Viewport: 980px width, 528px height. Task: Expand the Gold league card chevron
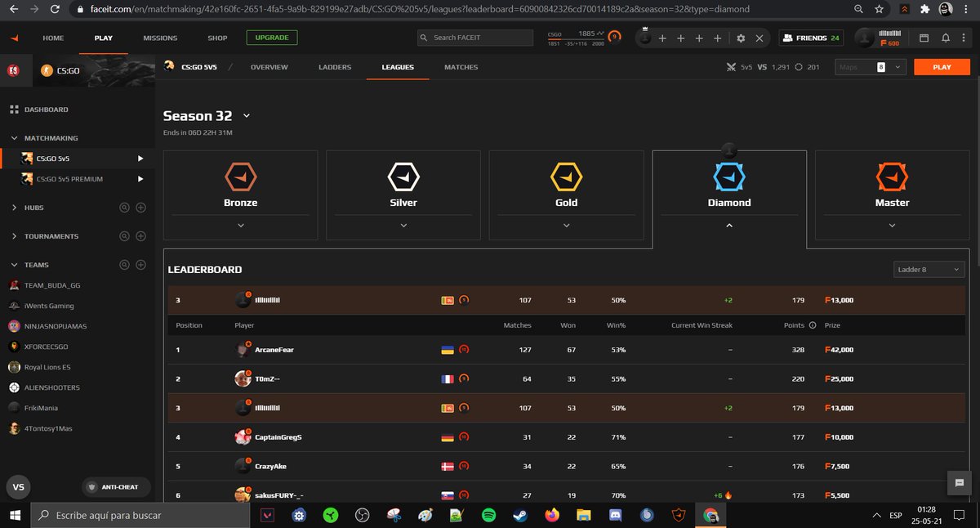tap(566, 226)
